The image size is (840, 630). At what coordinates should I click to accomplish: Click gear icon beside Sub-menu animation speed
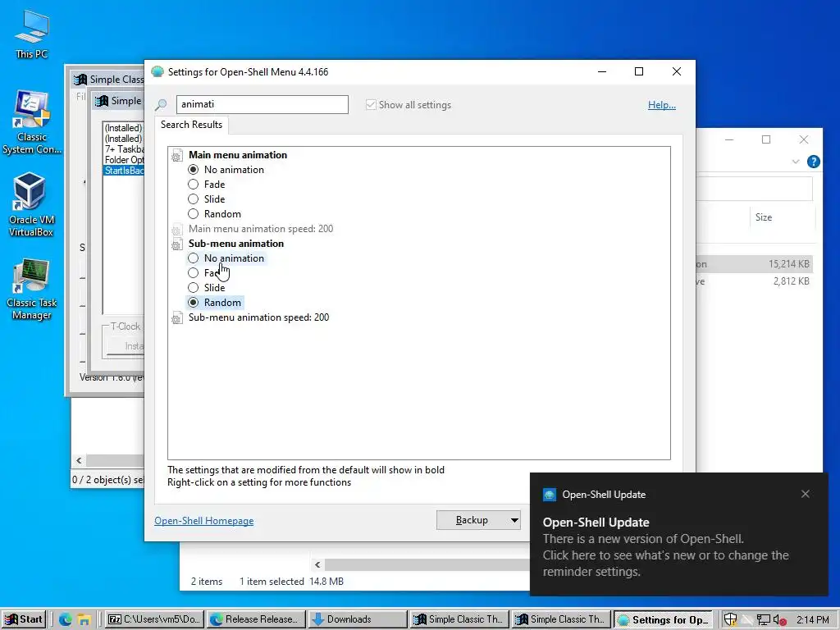pos(176,319)
